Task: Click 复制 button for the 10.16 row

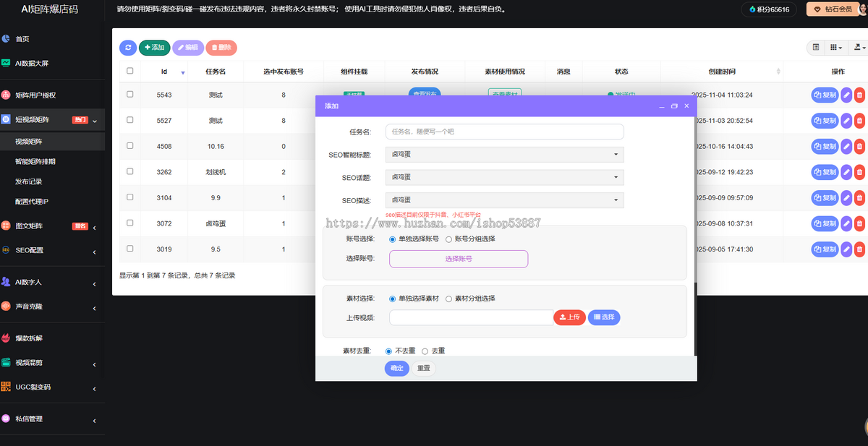Action: coord(825,146)
